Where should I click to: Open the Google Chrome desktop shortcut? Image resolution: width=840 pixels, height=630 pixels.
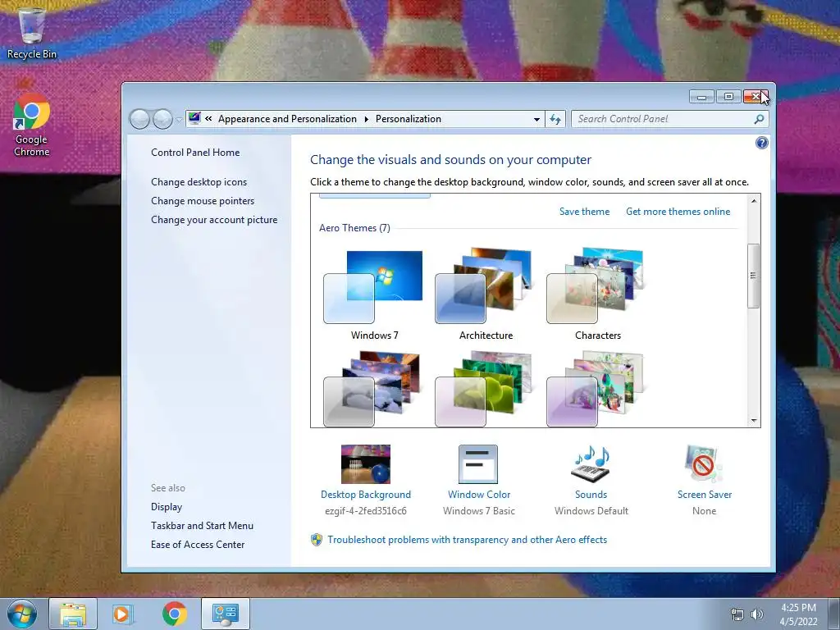(x=31, y=126)
